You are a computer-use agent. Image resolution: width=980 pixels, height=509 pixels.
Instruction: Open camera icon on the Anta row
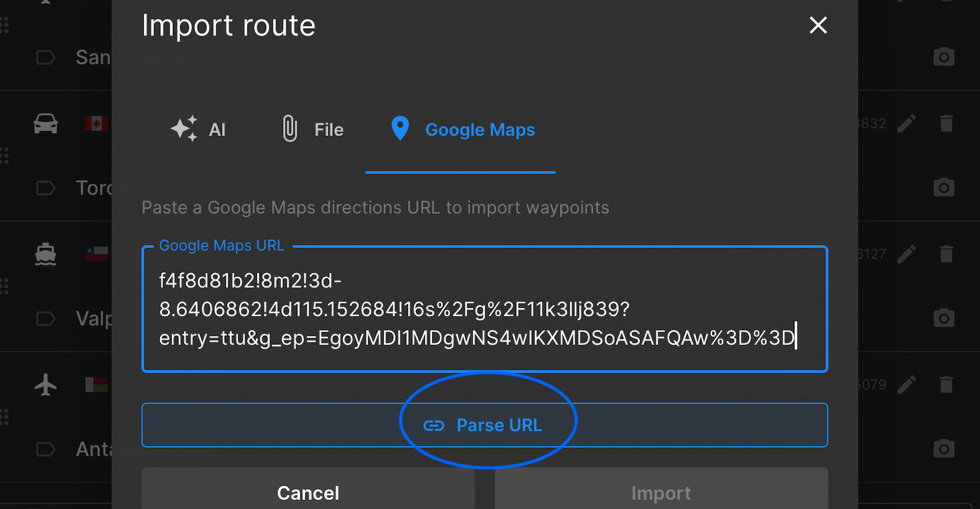[x=944, y=449]
